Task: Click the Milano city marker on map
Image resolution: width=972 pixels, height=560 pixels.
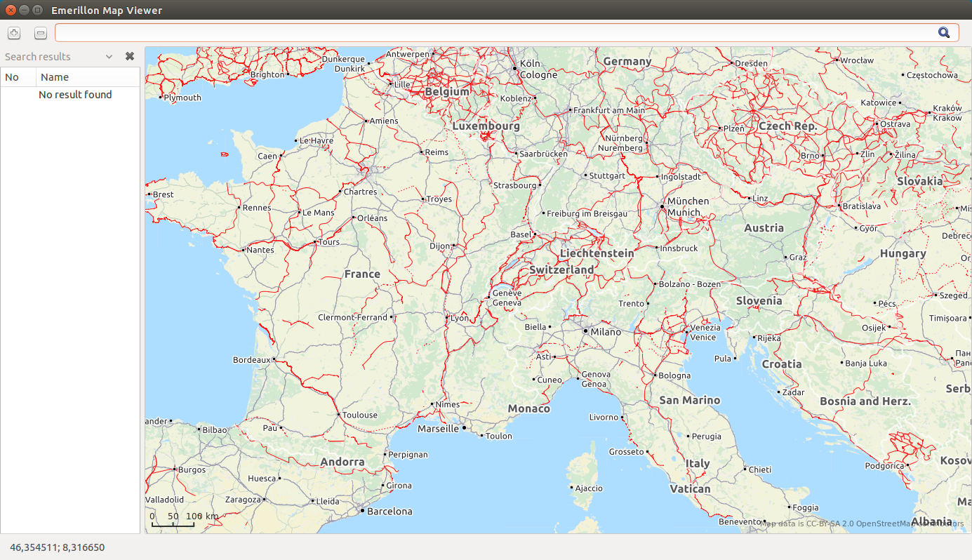Action: (x=586, y=330)
